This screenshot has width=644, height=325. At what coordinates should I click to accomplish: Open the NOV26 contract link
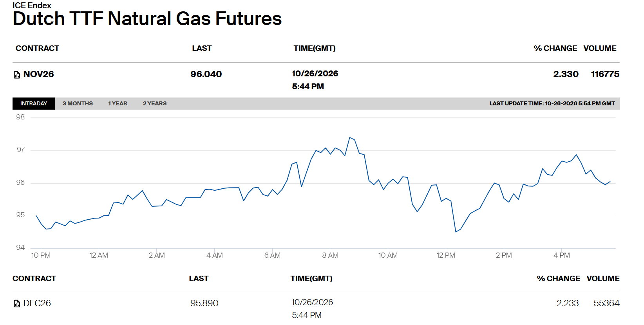tap(38, 74)
